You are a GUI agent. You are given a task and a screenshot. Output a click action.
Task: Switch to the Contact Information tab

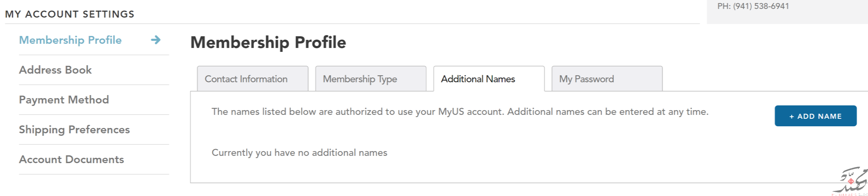point(253,79)
